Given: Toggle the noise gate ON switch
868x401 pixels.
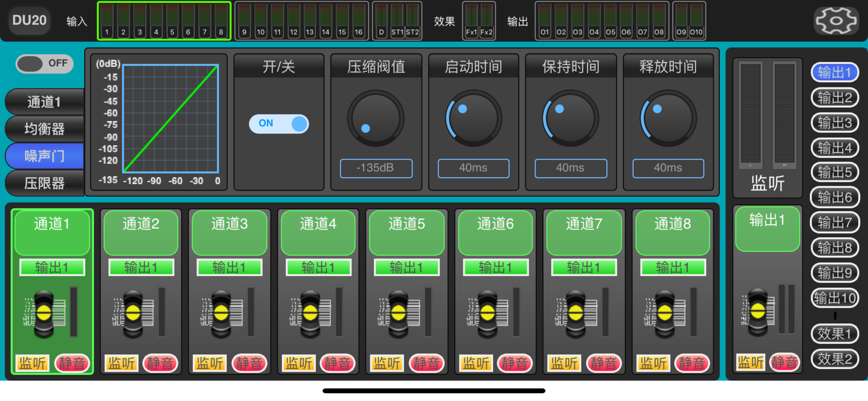Looking at the screenshot, I should 279,124.
